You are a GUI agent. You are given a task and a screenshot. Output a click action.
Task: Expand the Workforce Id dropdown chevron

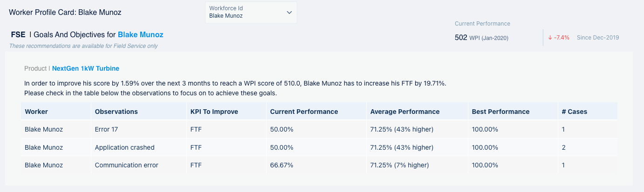click(289, 13)
